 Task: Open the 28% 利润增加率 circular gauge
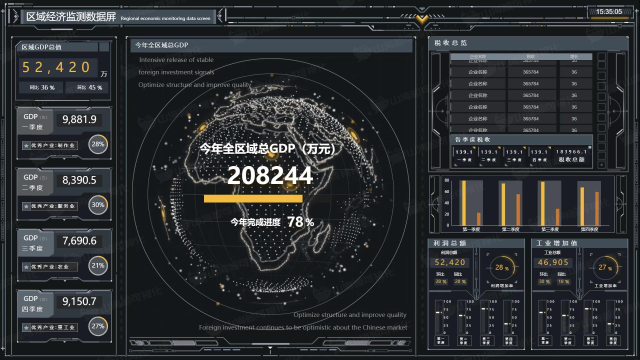tap(502, 268)
